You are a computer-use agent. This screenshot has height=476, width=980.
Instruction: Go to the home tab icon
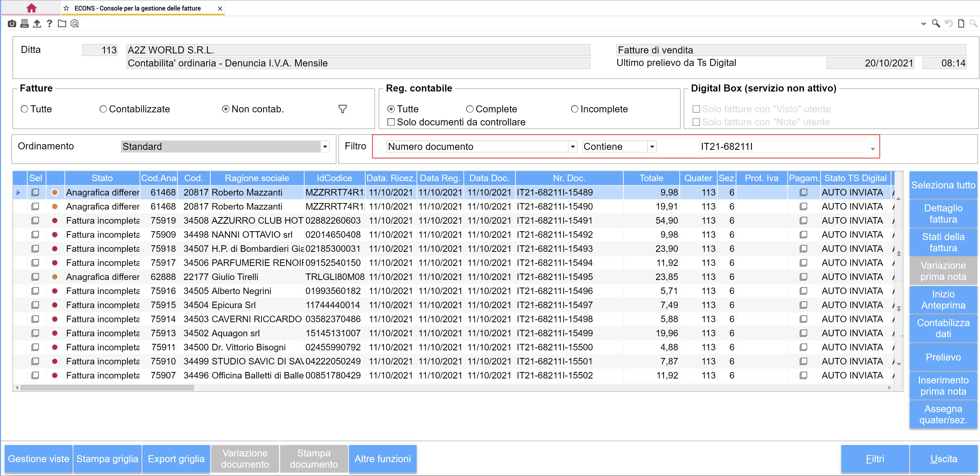click(x=31, y=8)
